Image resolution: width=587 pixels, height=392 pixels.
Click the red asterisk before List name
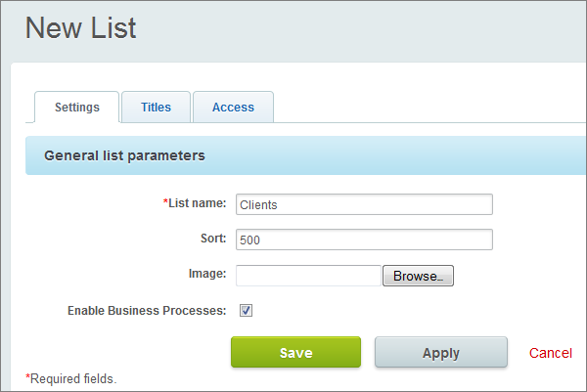pyautogui.click(x=165, y=202)
